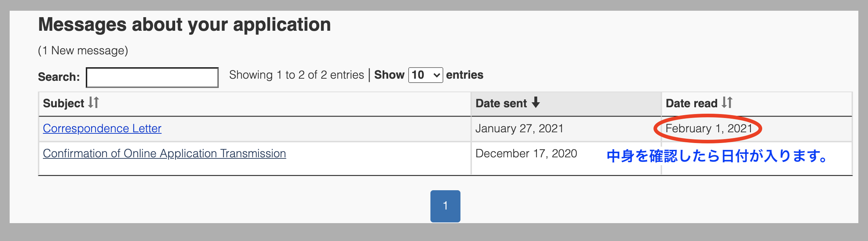Click into the Search input field
Viewport: 868px width, 241px height.
point(152,78)
